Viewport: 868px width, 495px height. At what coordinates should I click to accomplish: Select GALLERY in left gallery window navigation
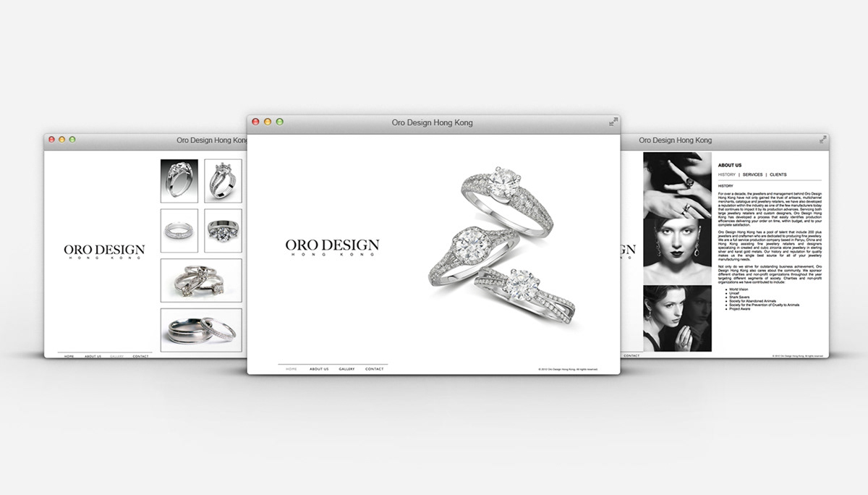tap(117, 356)
